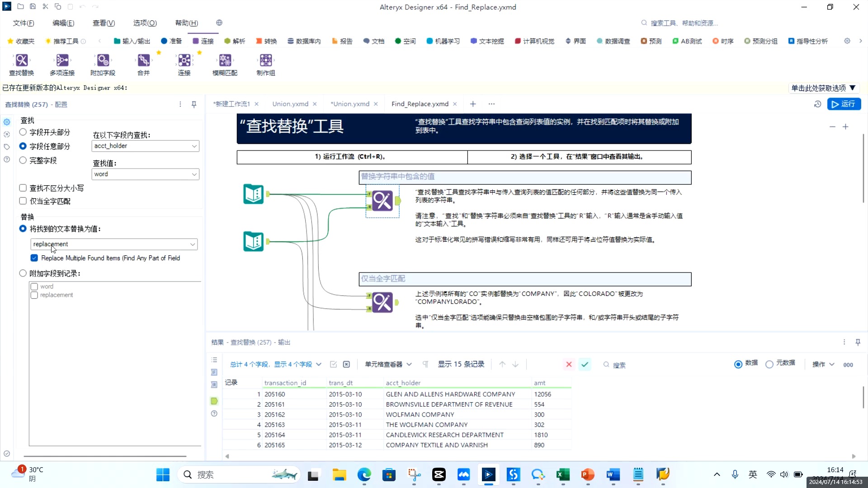
Task: Open the acct_holder field dropdown
Action: (194, 145)
